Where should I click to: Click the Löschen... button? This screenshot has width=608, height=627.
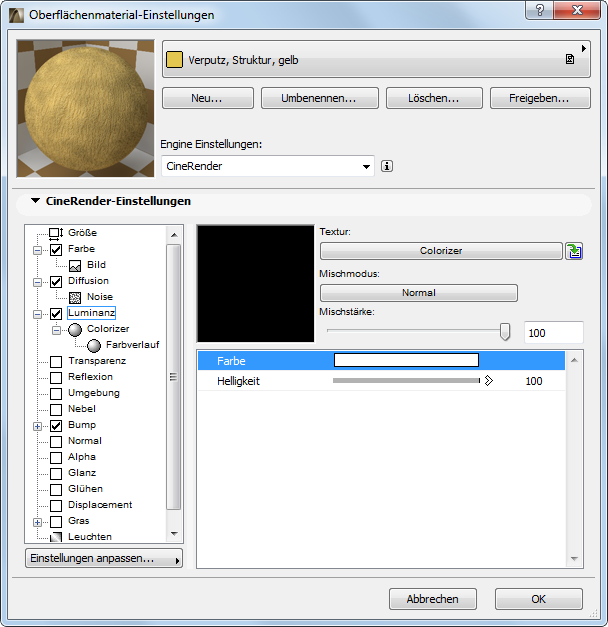pos(434,98)
